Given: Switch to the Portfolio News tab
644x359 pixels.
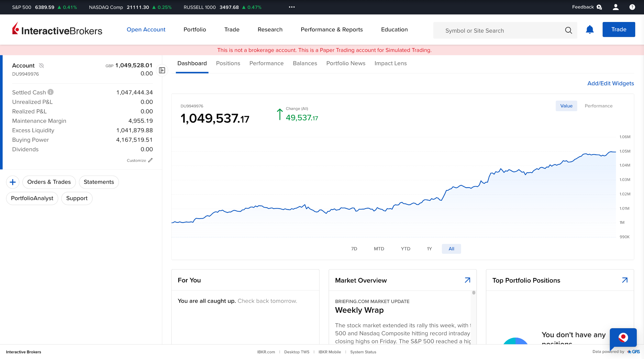Looking at the screenshot, I should (x=346, y=63).
